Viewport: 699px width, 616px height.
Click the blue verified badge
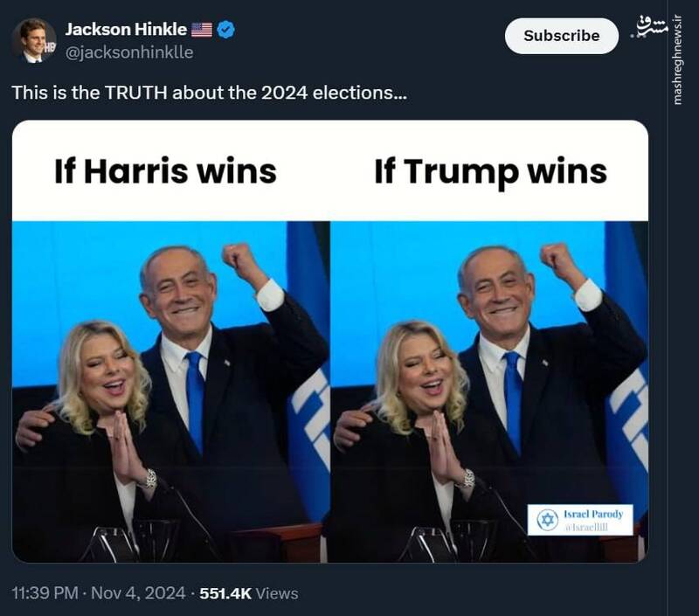click(226, 30)
